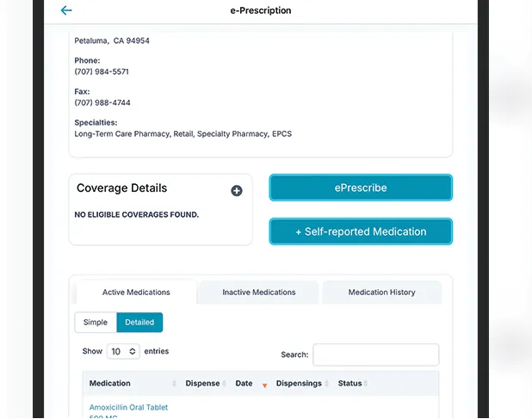The image size is (532, 419).
Task: Select the Detailed view toggle
Action: [x=139, y=323]
